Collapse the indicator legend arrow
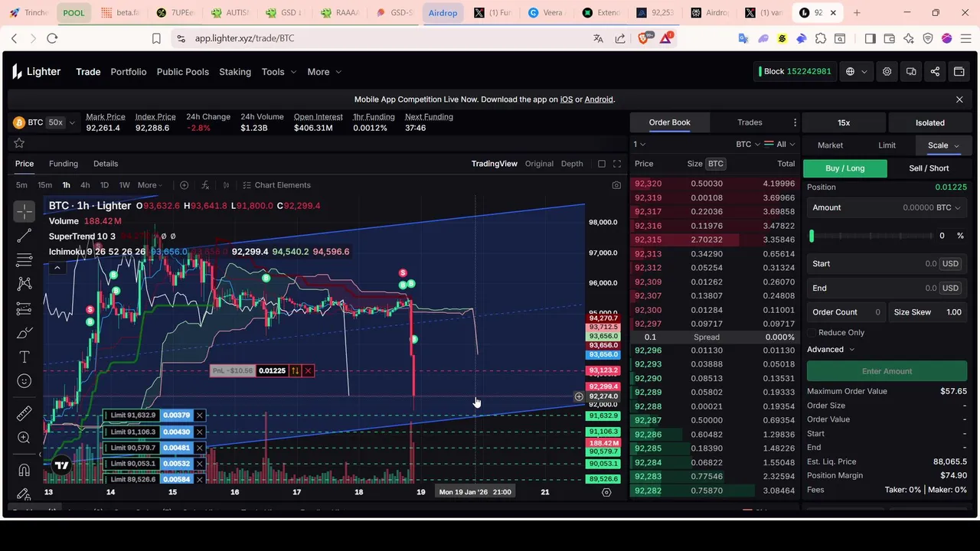Image resolution: width=980 pixels, height=551 pixels. click(57, 268)
